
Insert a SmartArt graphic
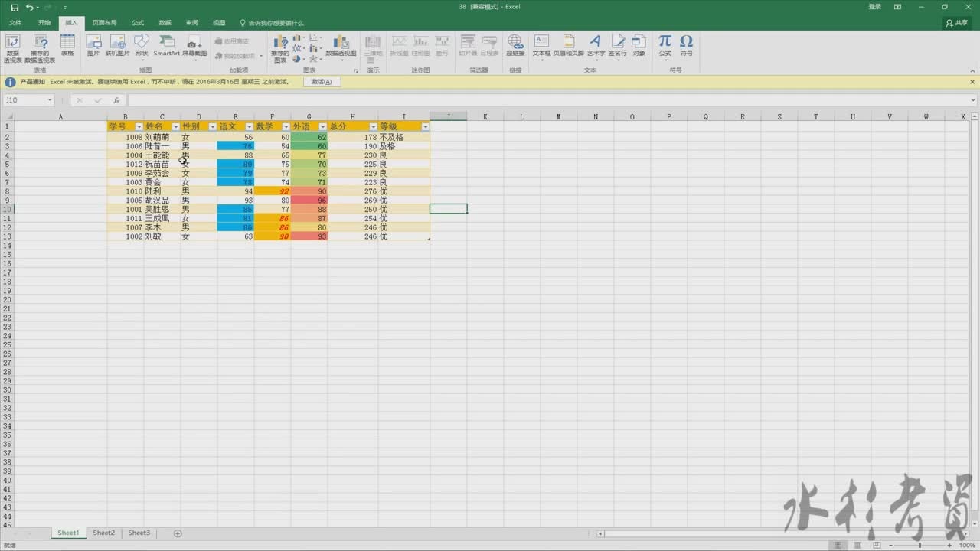[x=166, y=46]
